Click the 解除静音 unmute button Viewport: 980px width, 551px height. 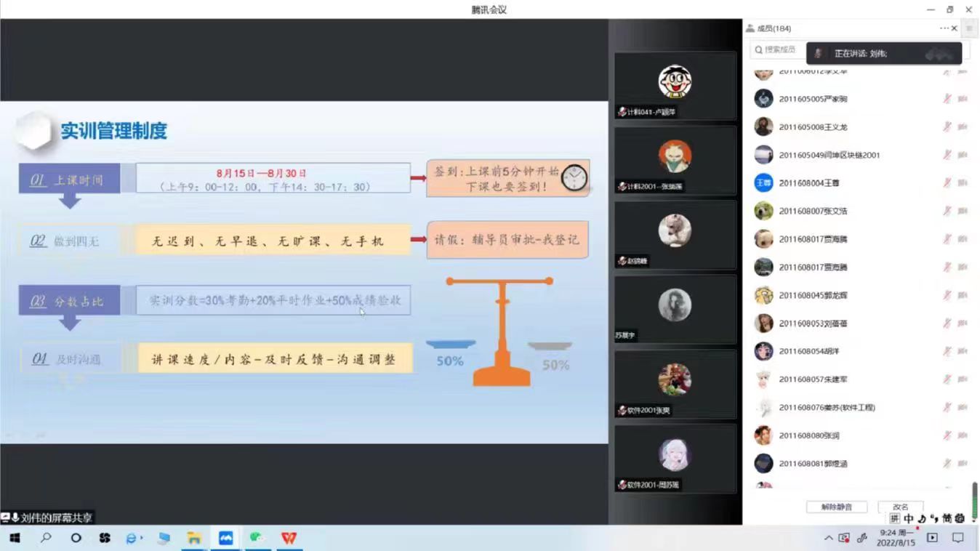pyautogui.click(x=836, y=507)
